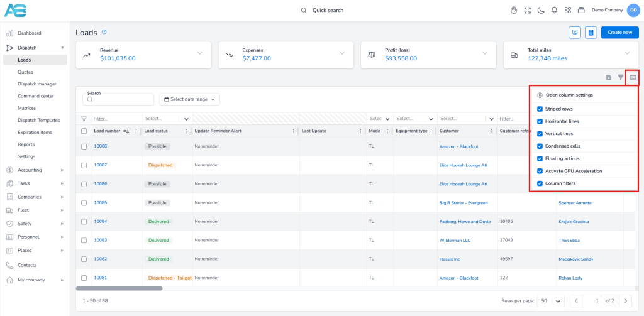
Task: Open Load status column menu dots
Action: click(x=186, y=131)
